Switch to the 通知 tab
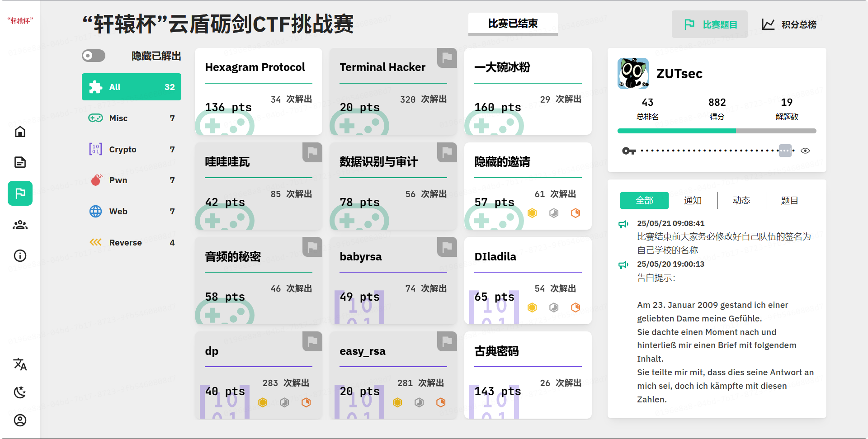Screen dimensions: 868x439 coord(693,200)
